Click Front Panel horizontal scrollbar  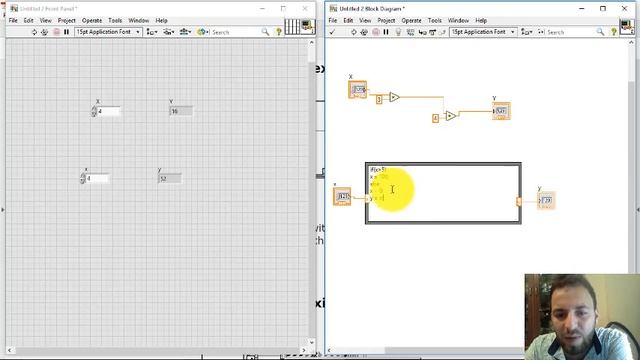point(156,350)
